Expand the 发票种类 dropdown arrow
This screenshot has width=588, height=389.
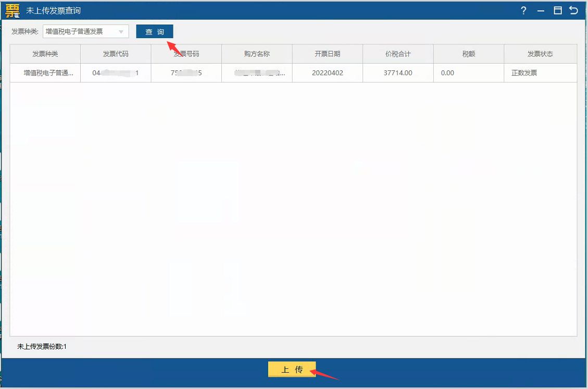(121, 32)
